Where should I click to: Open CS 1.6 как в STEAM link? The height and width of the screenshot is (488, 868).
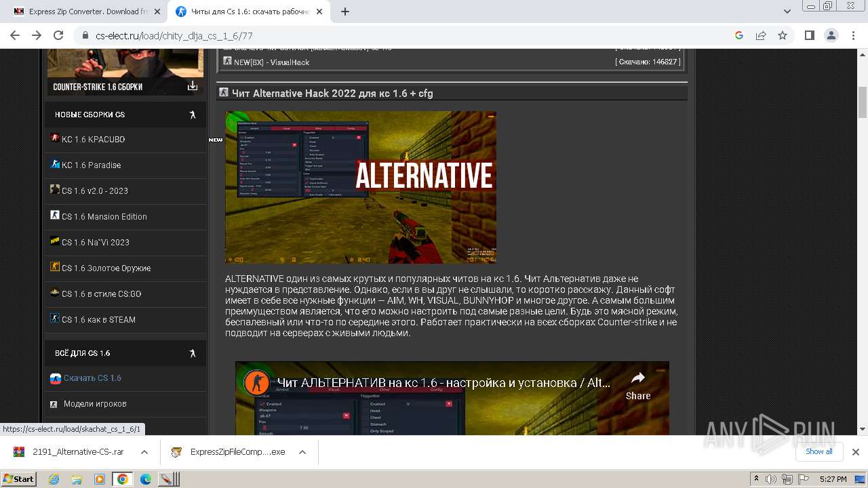point(98,319)
